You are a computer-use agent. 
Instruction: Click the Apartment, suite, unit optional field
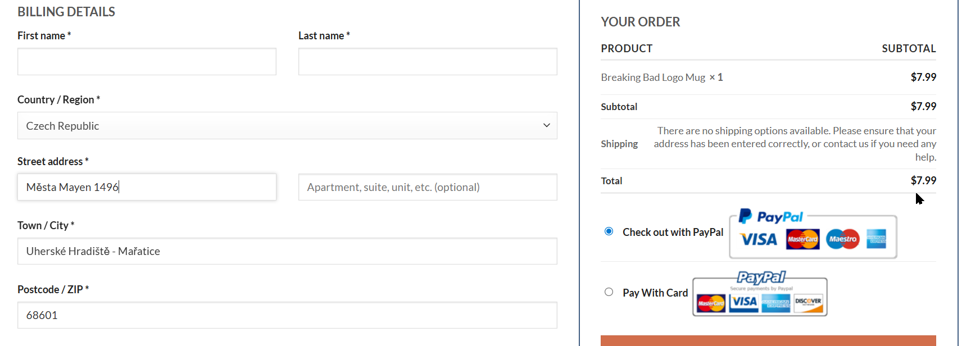click(428, 188)
